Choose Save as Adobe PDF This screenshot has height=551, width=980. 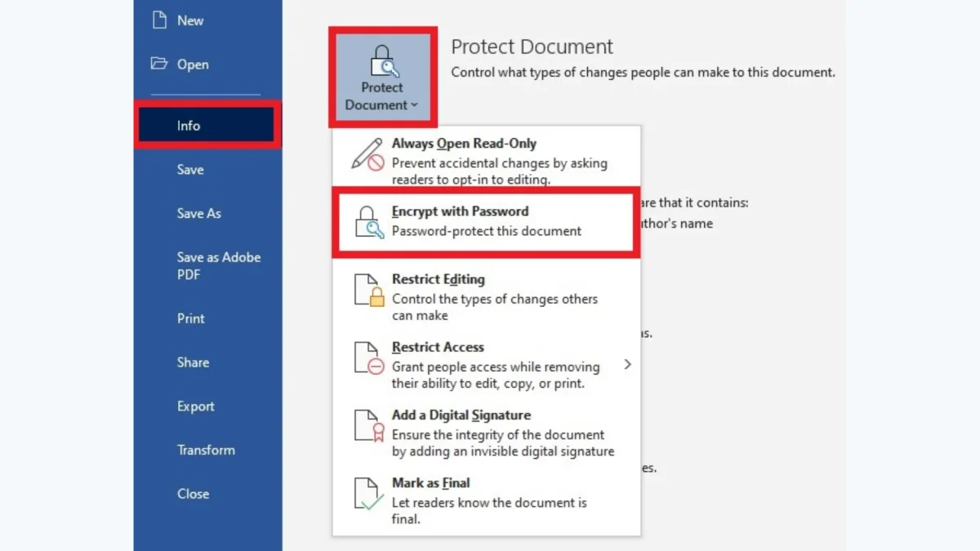pyautogui.click(x=218, y=265)
